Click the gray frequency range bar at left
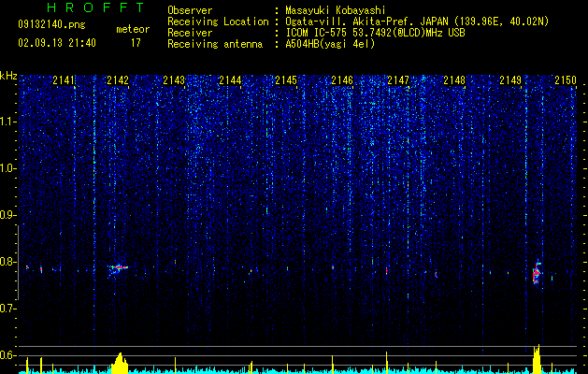 (18, 263)
